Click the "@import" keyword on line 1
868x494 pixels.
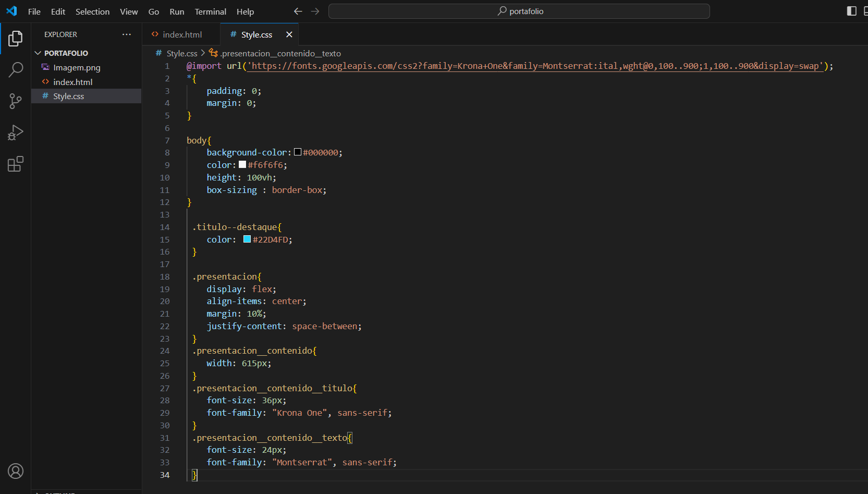click(204, 66)
